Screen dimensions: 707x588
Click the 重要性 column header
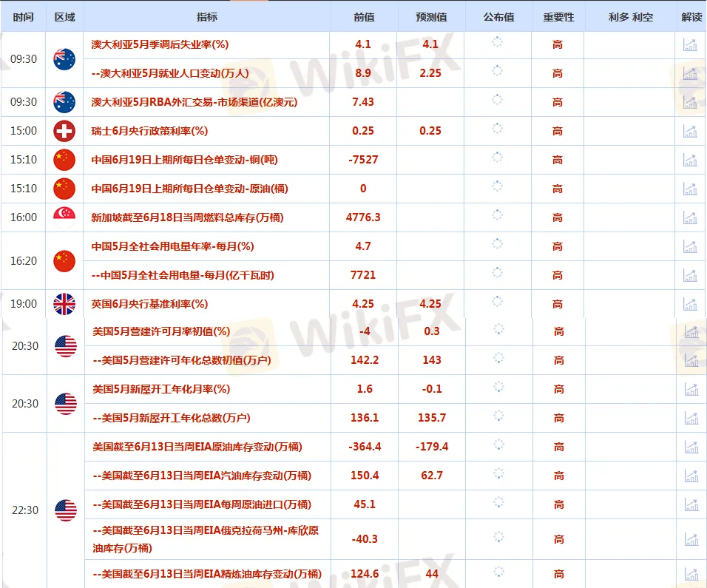pyautogui.click(x=558, y=17)
